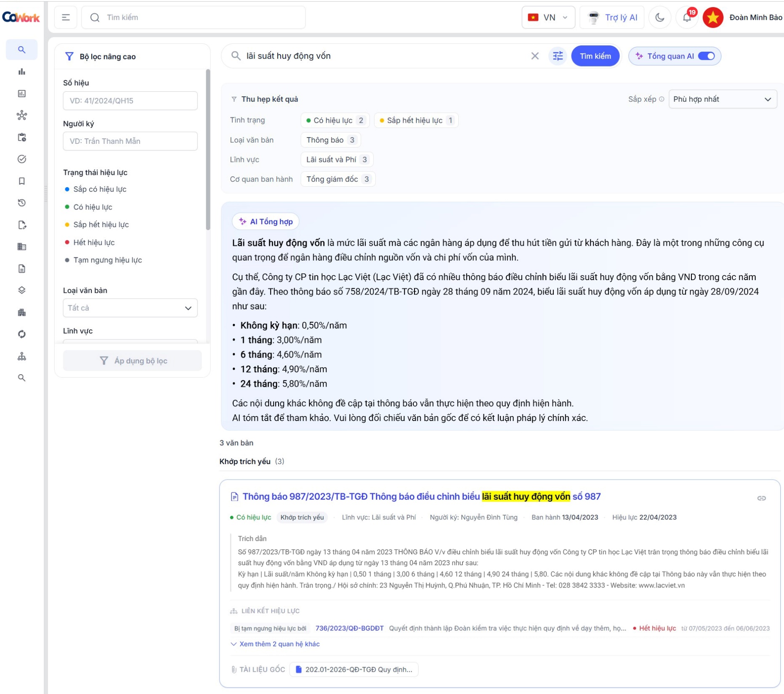The height and width of the screenshot is (694, 784).
Task: Toggle the Tổng quan AI switch
Action: point(707,56)
